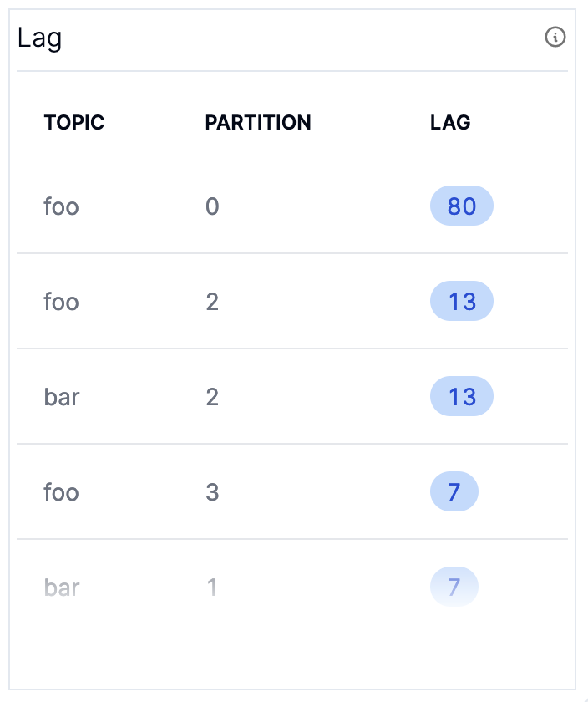Click partition value 0 for foo
588x702 pixels.
coord(212,206)
